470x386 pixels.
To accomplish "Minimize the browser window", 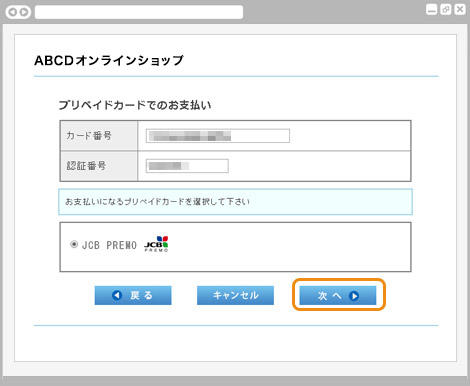I will click(x=432, y=9).
